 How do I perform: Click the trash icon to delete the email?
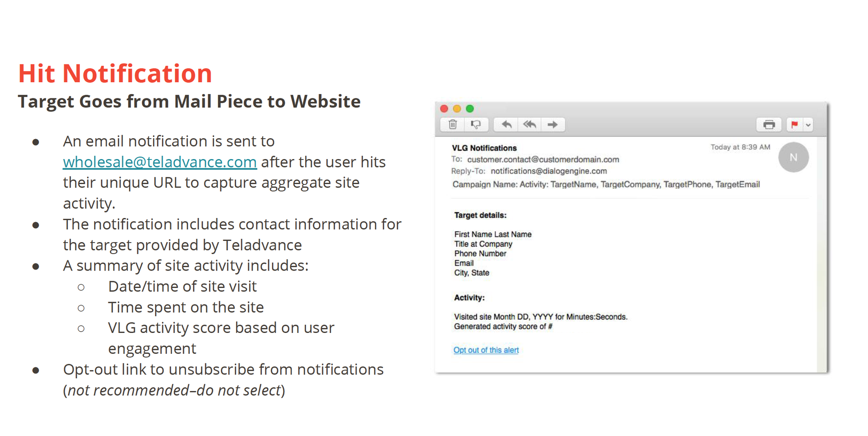tap(453, 125)
